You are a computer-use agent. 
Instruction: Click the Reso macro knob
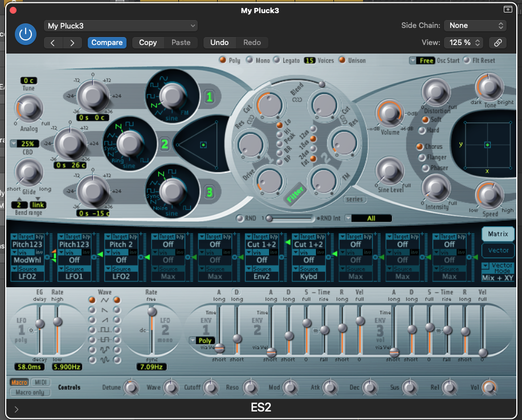click(250, 388)
